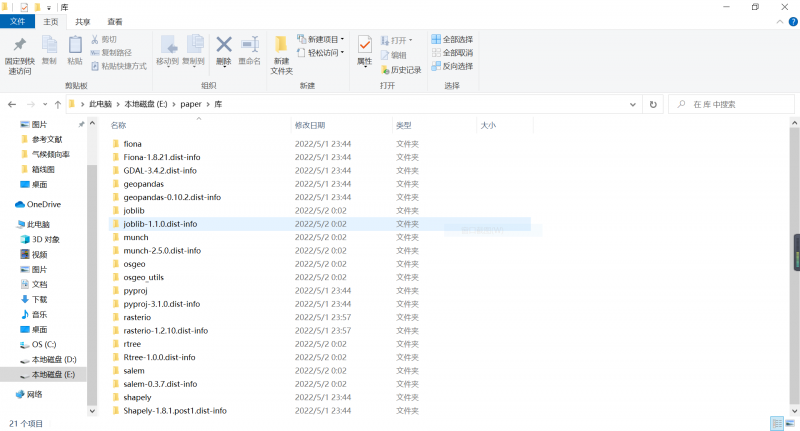Open the 查看 ribbon tab
Image resolution: width=800 pixels, height=431 pixels.
pos(115,21)
